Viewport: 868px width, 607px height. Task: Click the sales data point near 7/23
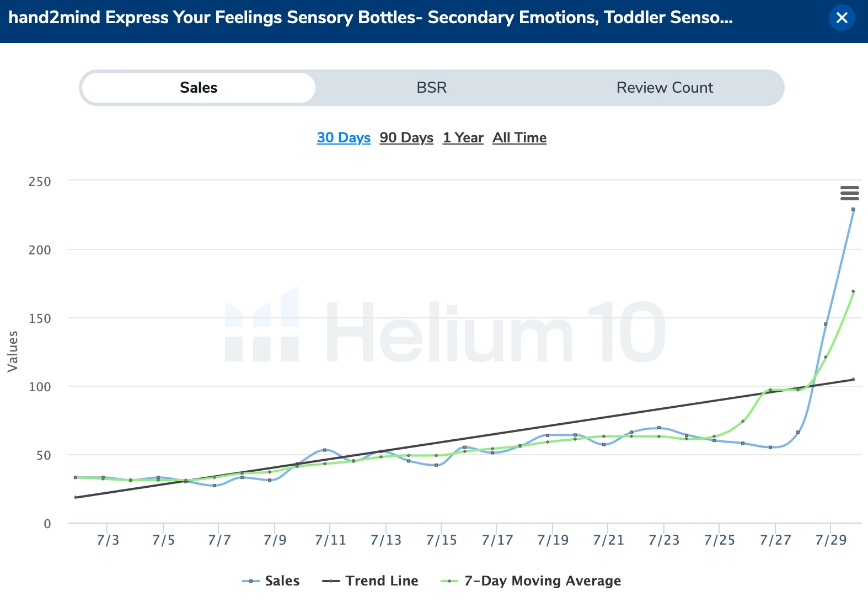point(658,427)
